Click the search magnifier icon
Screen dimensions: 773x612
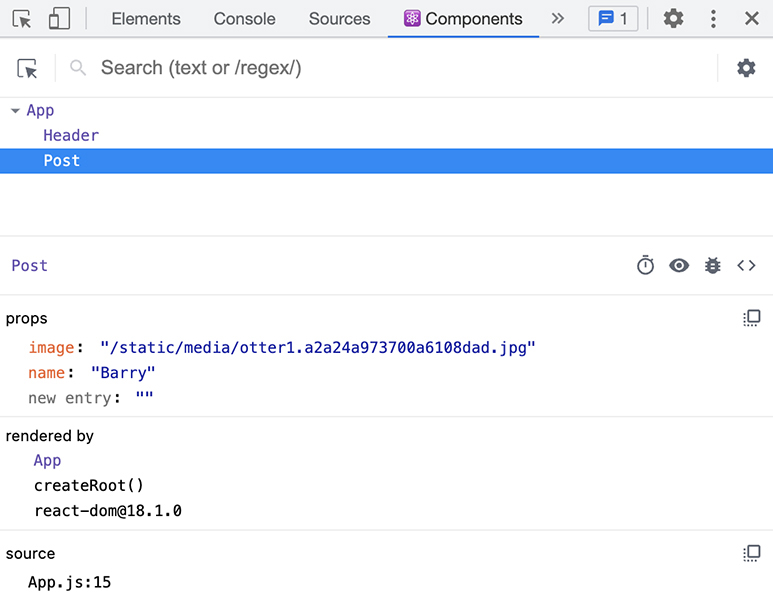pos(78,68)
